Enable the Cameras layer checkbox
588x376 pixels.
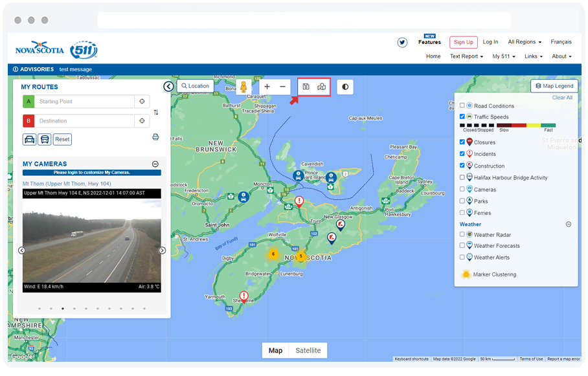[462, 189]
